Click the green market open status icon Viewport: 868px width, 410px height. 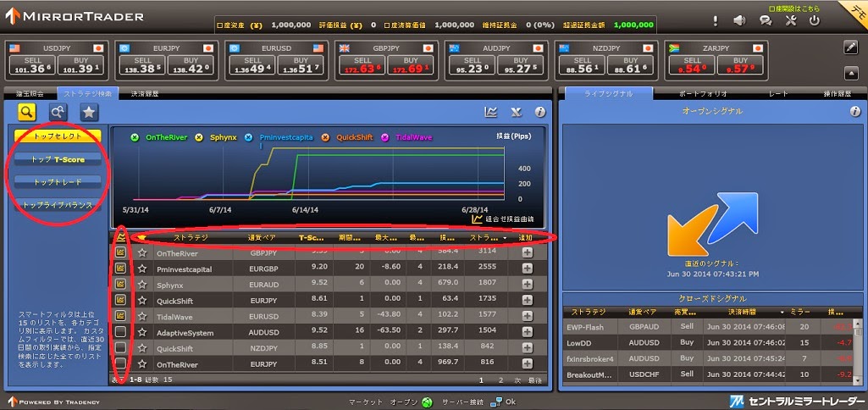click(427, 402)
